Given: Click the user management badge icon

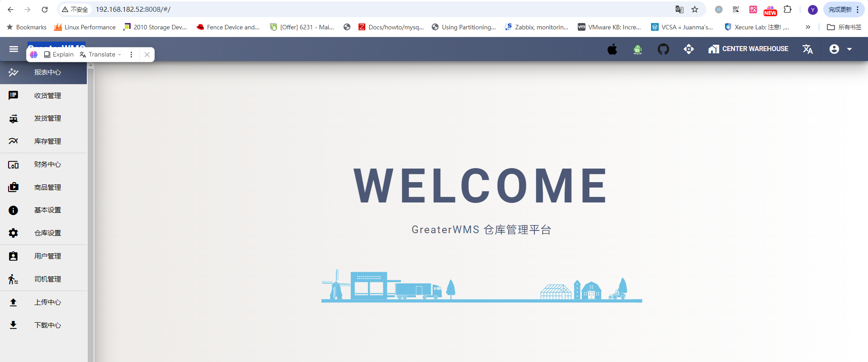Looking at the screenshot, I should click(13, 256).
